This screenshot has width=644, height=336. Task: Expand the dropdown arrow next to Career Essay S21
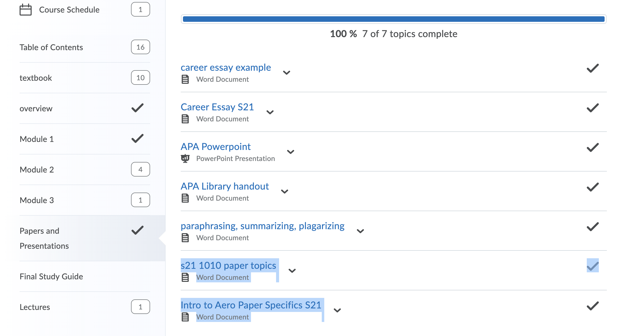[270, 112]
